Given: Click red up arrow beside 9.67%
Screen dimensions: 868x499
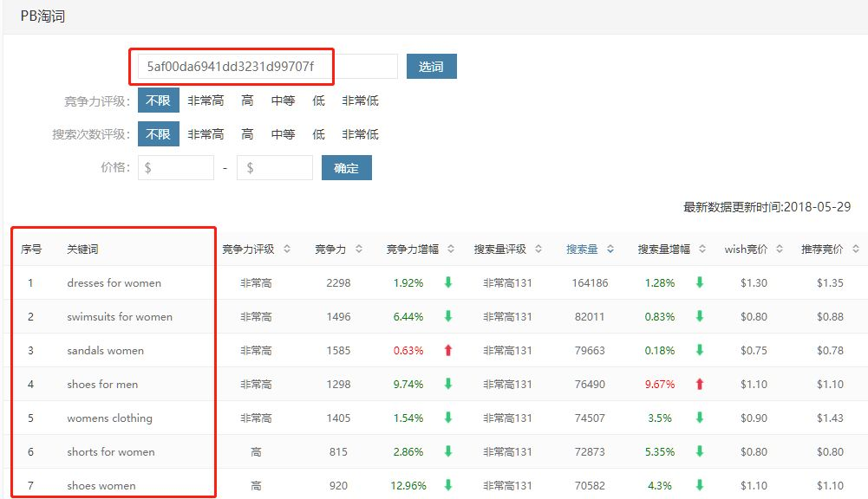Looking at the screenshot, I should tap(700, 384).
